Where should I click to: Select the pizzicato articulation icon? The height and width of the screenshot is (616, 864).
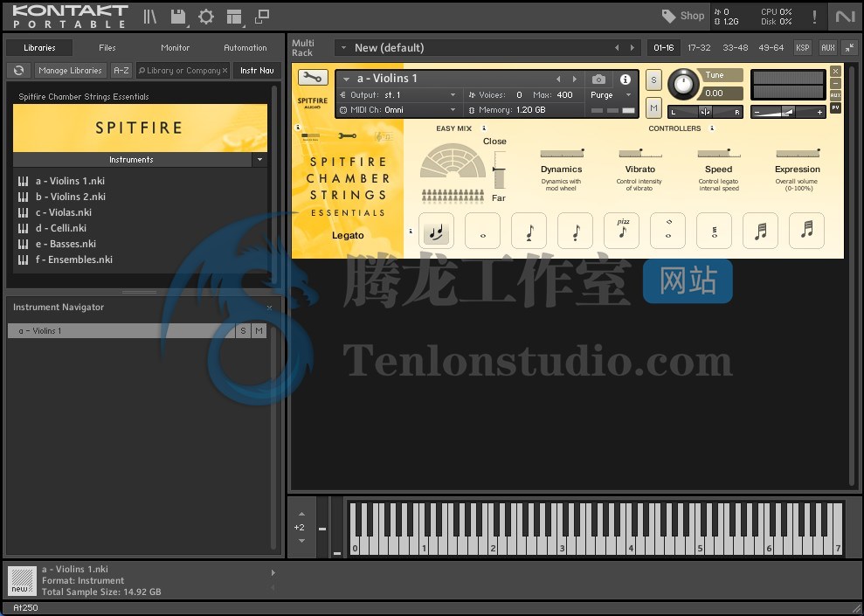pos(621,231)
